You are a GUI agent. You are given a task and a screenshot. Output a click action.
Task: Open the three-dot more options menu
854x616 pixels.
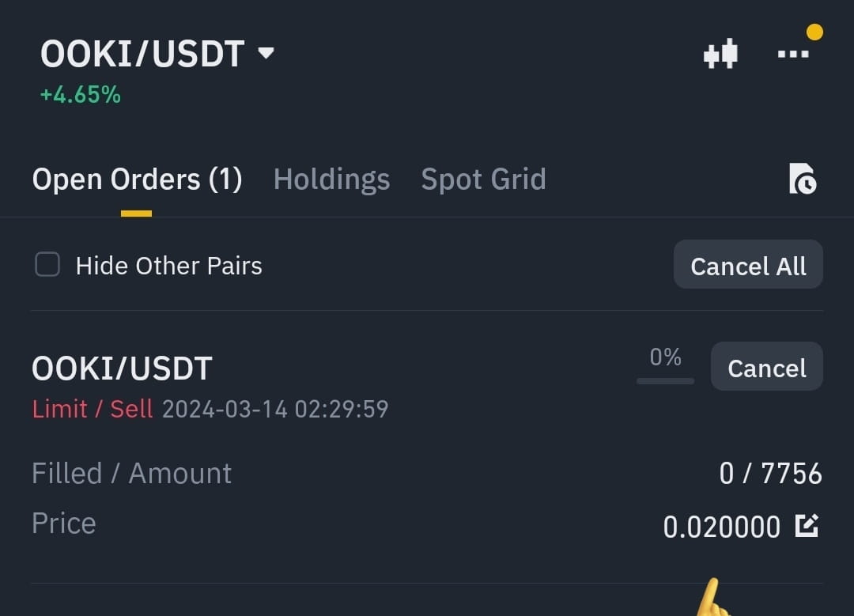tap(791, 53)
